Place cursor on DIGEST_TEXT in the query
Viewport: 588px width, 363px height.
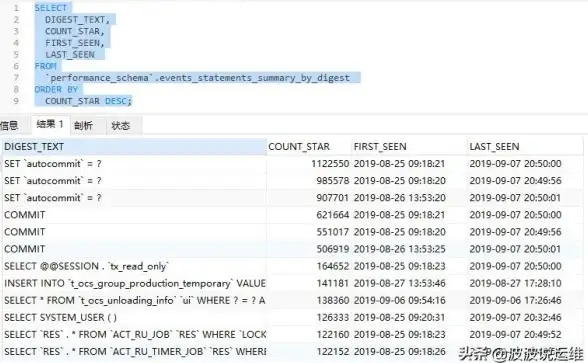[75, 20]
